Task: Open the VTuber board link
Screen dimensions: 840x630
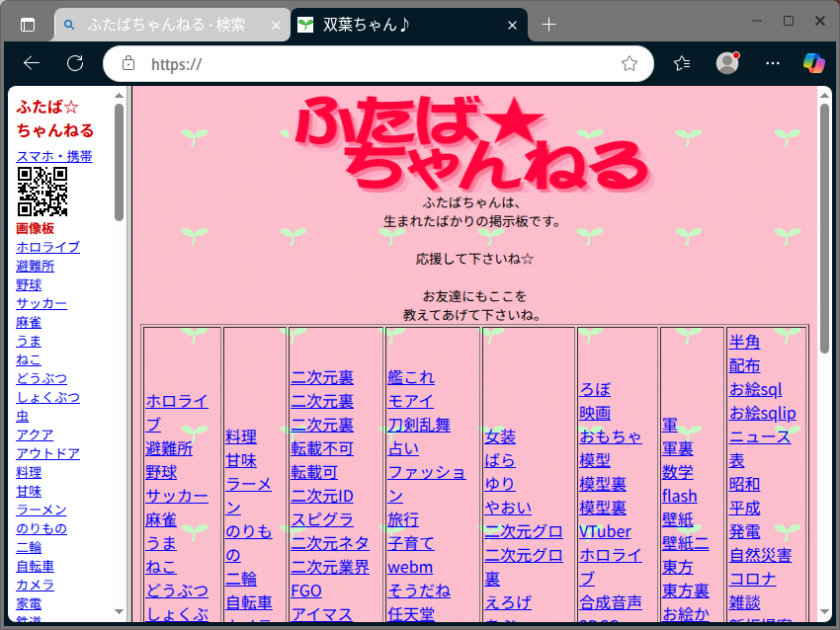Action: point(605,531)
